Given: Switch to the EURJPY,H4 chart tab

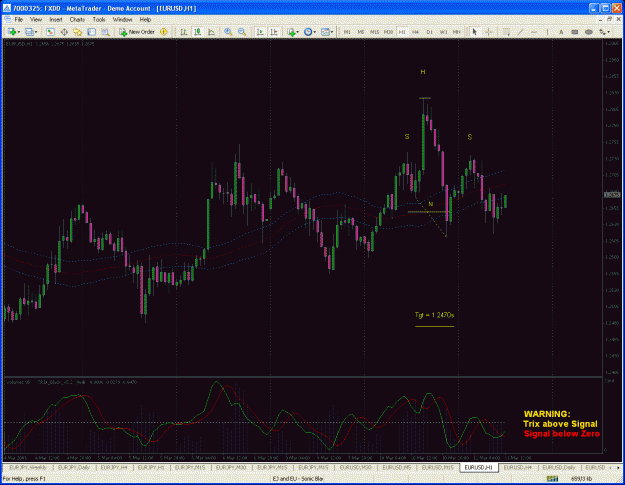Looking at the screenshot, I should click(x=114, y=467).
